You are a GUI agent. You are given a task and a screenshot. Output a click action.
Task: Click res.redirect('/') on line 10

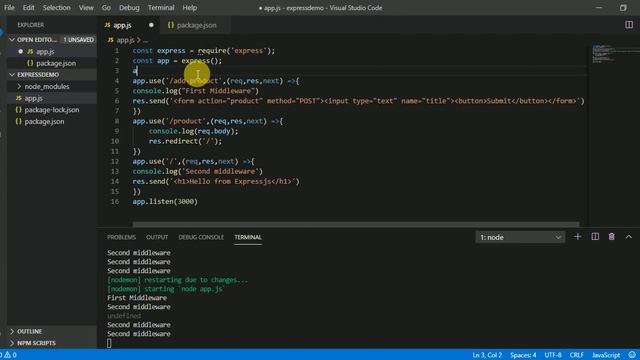[185, 141]
